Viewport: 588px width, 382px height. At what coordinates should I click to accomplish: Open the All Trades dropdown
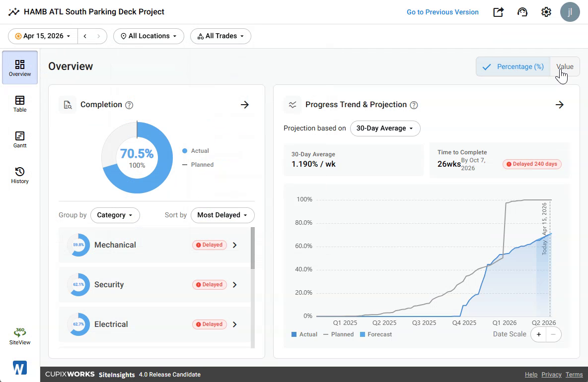(x=220, y=36)
